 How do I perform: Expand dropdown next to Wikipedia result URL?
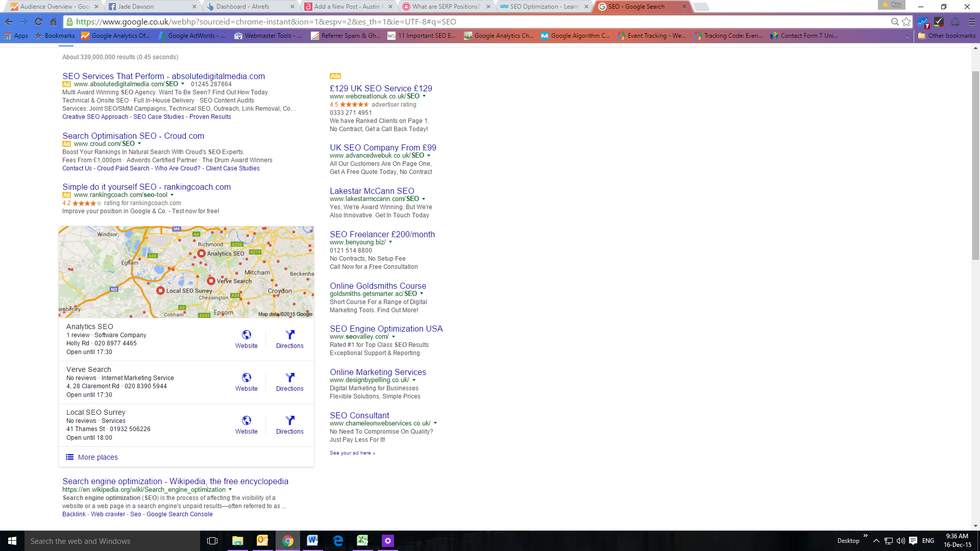point(230,490)
